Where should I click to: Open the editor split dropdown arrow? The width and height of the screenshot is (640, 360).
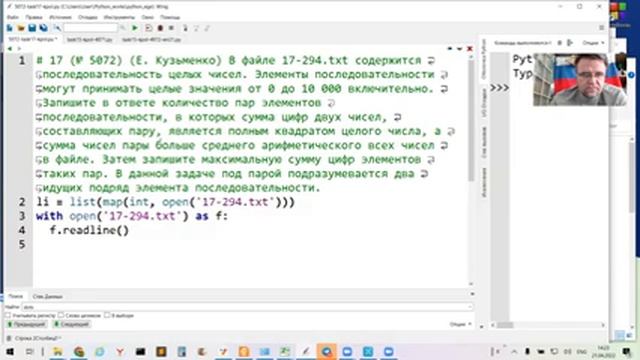coord(460,49)
